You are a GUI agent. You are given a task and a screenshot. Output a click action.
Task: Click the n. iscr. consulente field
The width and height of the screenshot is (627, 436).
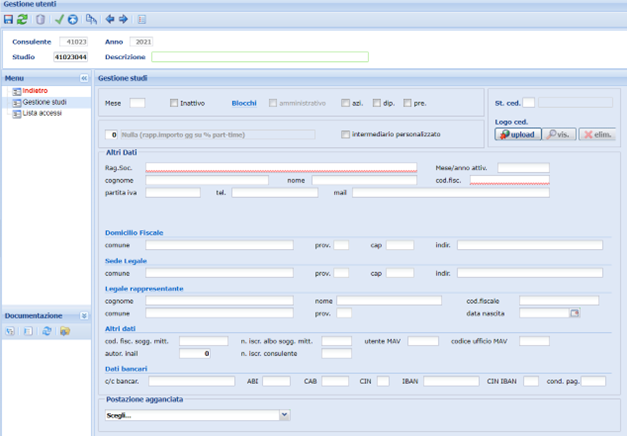click(x=336, y=354)
